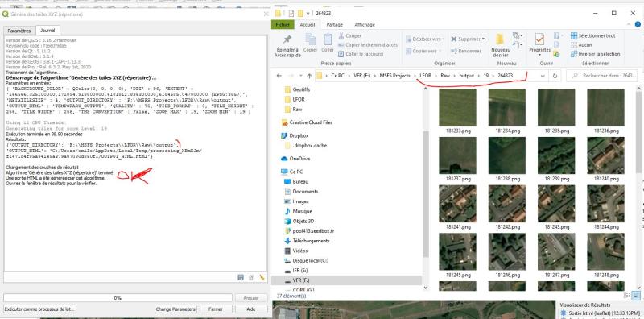Expand address bar history dropdown
The image size is (644, 319).
click(x=542, y=76)
